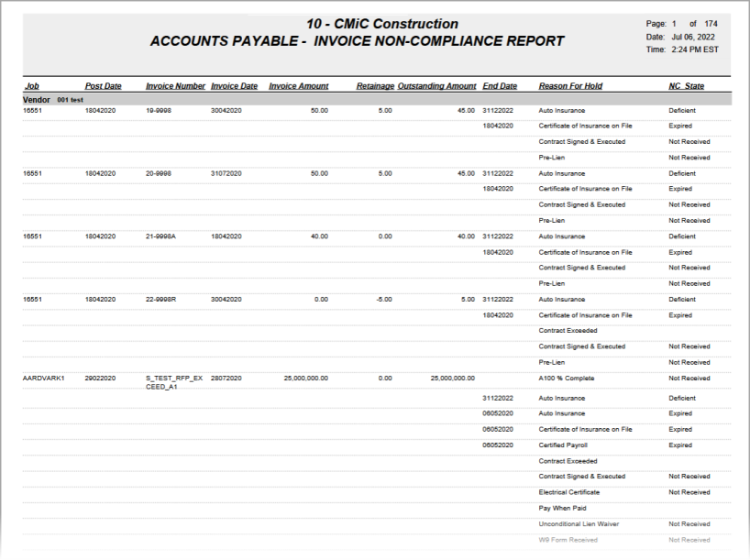Click A100 % Complete hold reason
The image size is (750, 560).
point(567,379)
